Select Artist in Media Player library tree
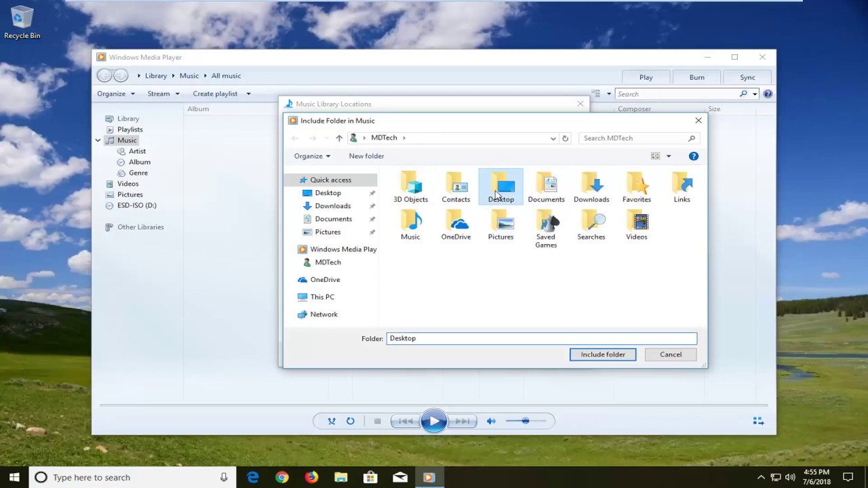The width and height of the screenshot is (868, 488). click(137, 151)
